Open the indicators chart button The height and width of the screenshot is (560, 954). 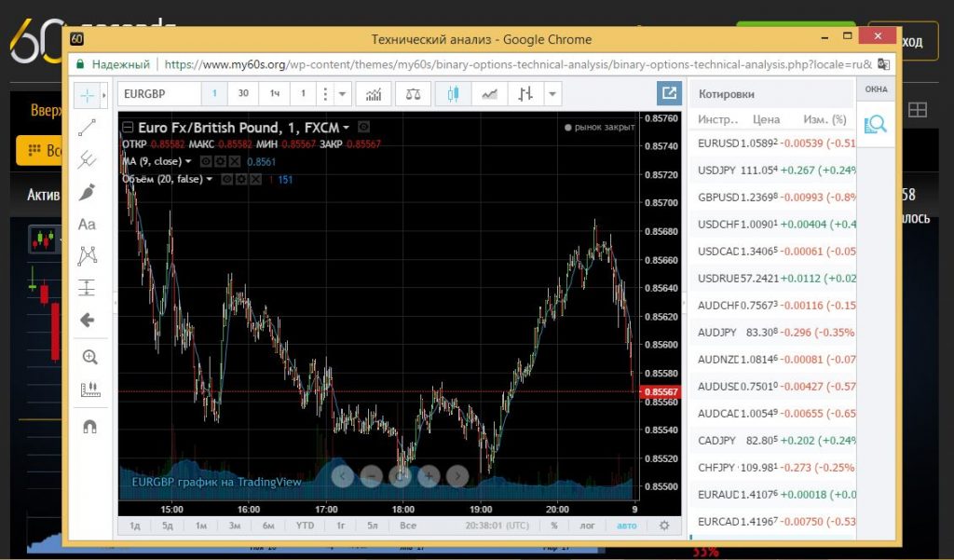[374, 94]
